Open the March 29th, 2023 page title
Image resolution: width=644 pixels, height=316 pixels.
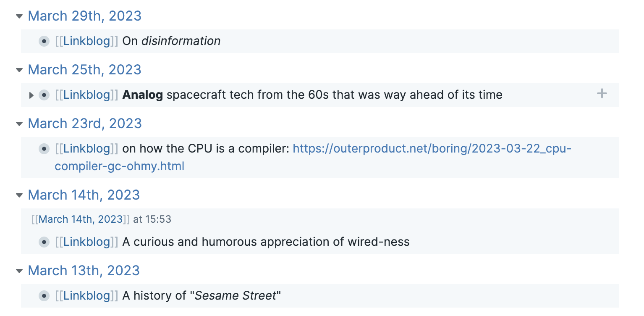click(x=84, y=16)
